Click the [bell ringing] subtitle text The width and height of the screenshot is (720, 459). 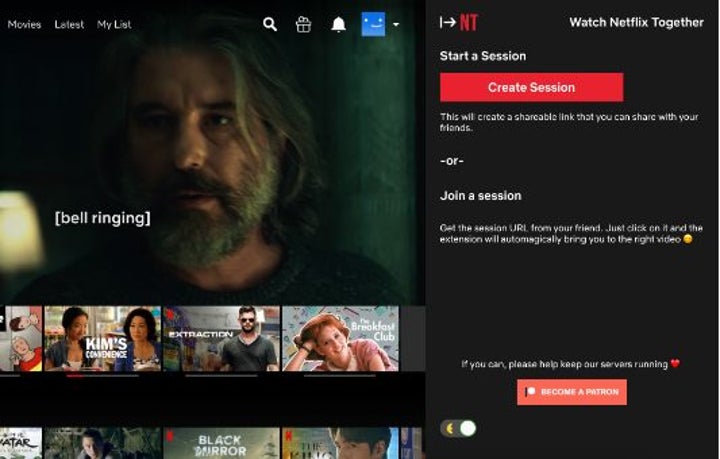[102, 218]
